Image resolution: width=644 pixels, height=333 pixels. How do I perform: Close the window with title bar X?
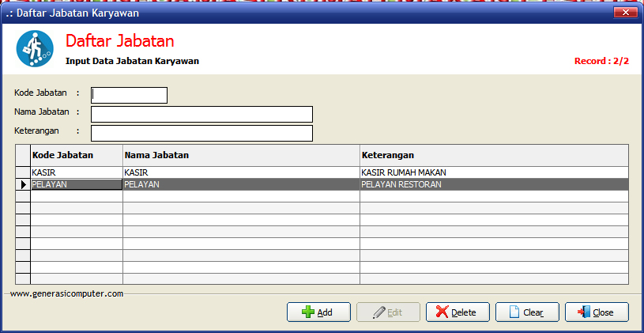pyautogui.click(x=624, y=13)
